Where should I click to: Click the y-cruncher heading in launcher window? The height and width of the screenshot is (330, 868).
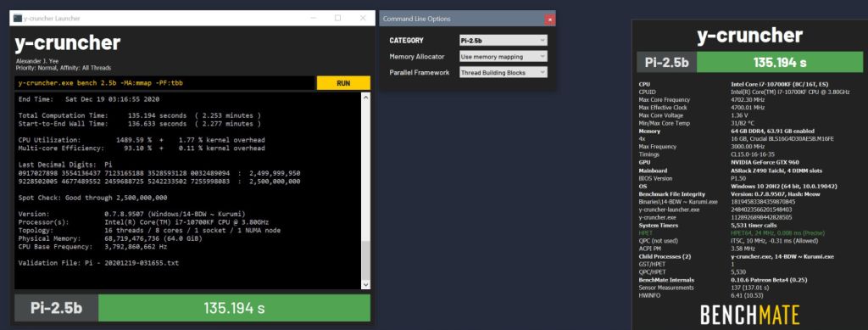[x=68, y=43]
